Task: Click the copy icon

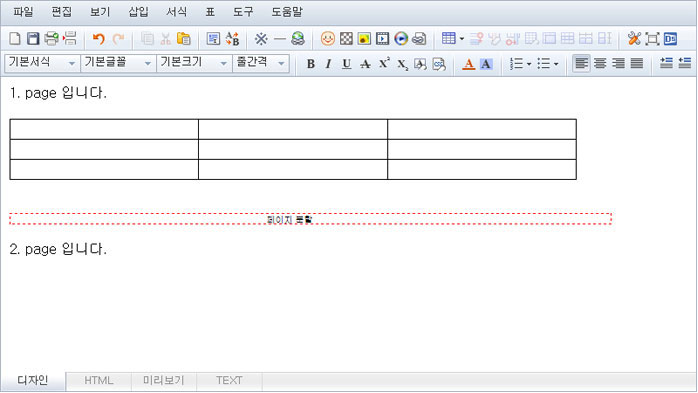Action: [x=147, y=39]
